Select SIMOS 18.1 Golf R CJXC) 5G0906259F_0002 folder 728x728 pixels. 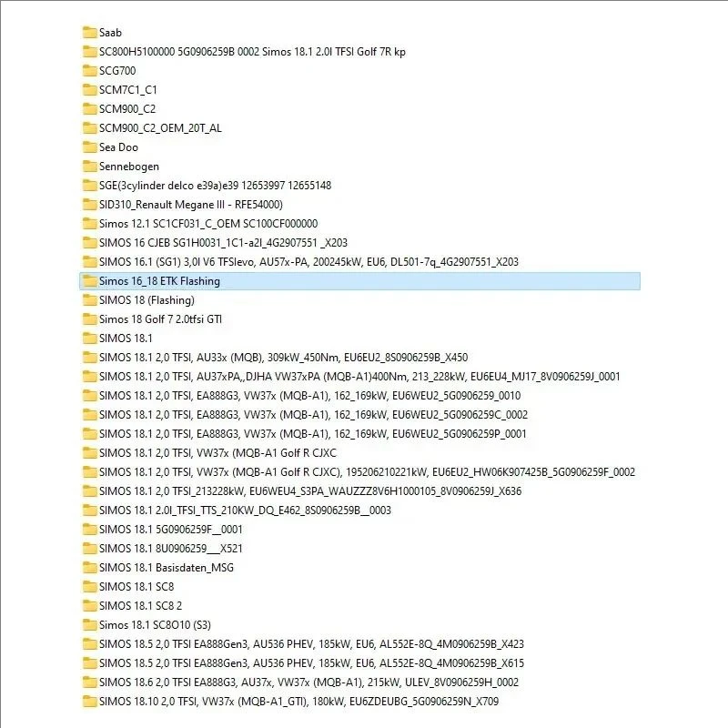pos(368,471)
